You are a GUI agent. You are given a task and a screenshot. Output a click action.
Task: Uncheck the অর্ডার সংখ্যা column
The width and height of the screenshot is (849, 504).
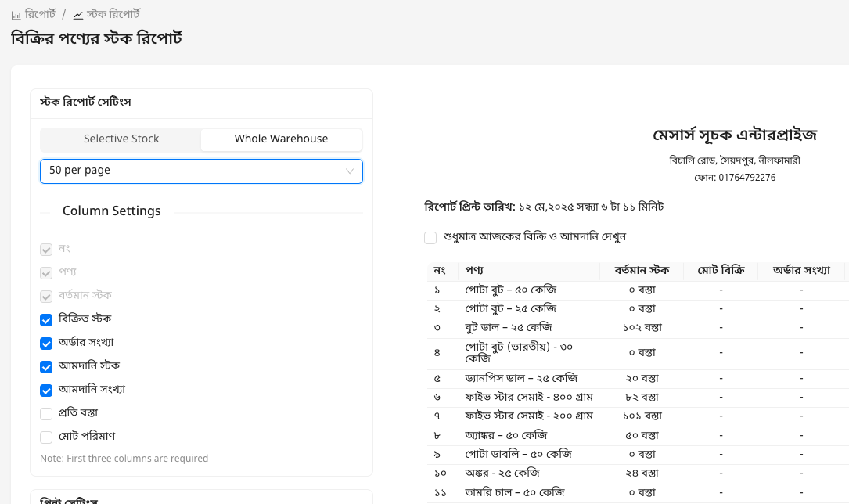46,343
